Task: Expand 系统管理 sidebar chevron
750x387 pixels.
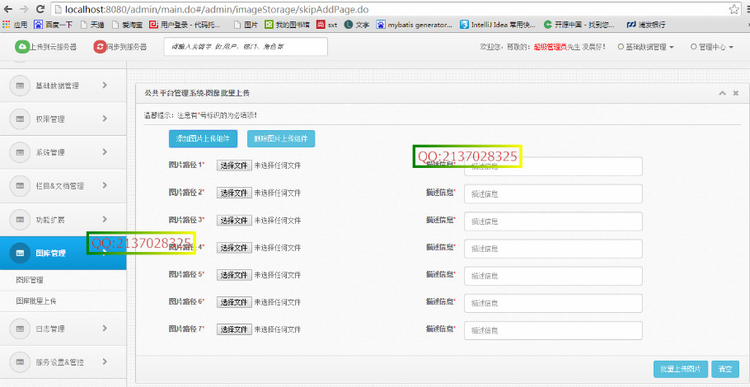Action: coord(105,152)
